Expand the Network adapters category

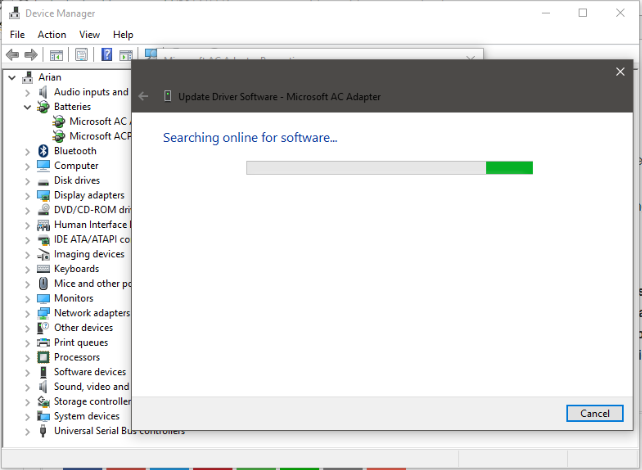click(x=27, y=314)
